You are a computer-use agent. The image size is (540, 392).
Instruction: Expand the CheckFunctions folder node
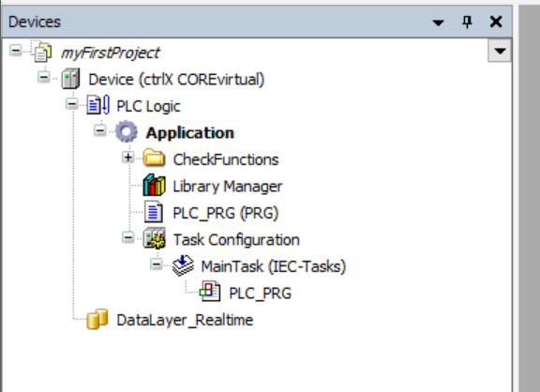[128, 158]
